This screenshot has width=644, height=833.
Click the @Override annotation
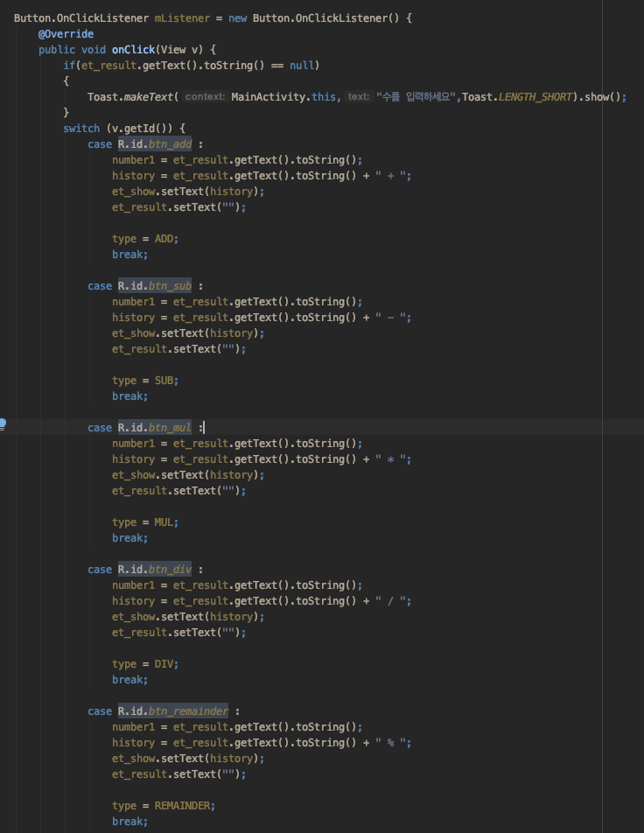pos(66,34)
